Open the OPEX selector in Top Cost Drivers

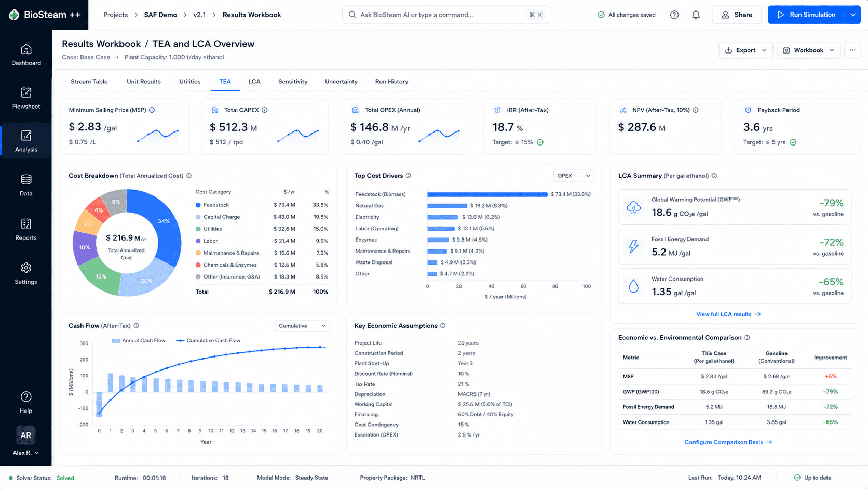pos(574,176)
